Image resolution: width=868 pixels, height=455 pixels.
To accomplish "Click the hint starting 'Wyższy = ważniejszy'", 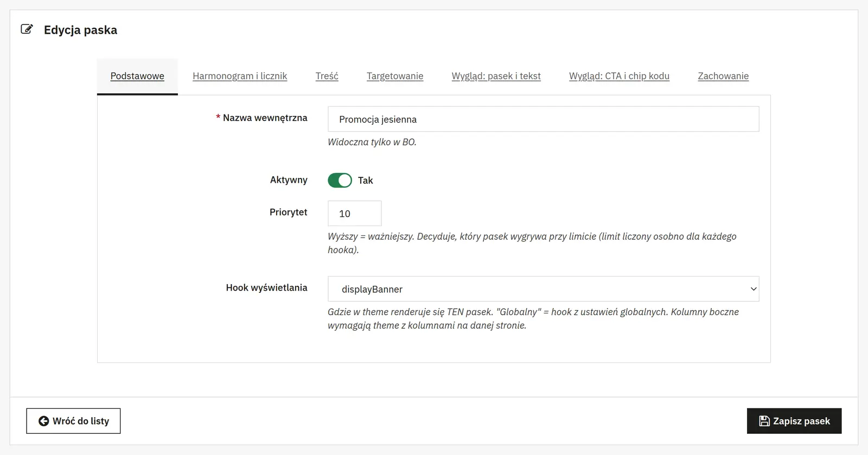I will 532,243.
